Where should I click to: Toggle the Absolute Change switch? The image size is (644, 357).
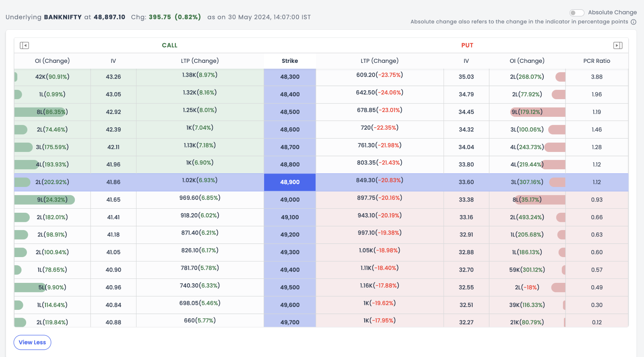coord(576,12)
